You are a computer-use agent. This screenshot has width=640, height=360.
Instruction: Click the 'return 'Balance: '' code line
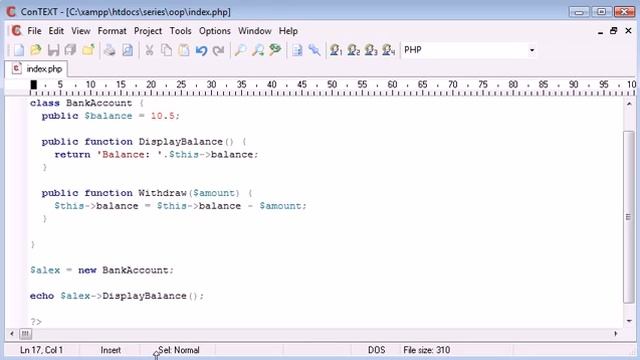coord(156,155)
